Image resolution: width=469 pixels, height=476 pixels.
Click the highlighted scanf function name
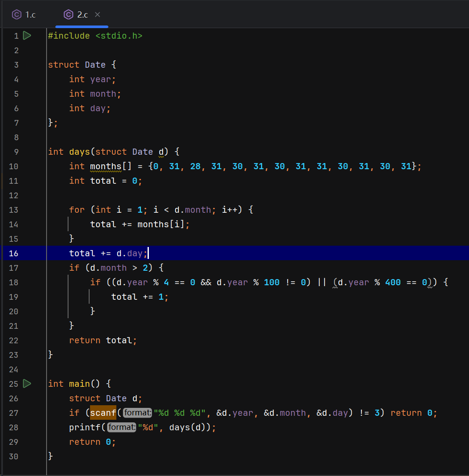(x=103, y=413)
